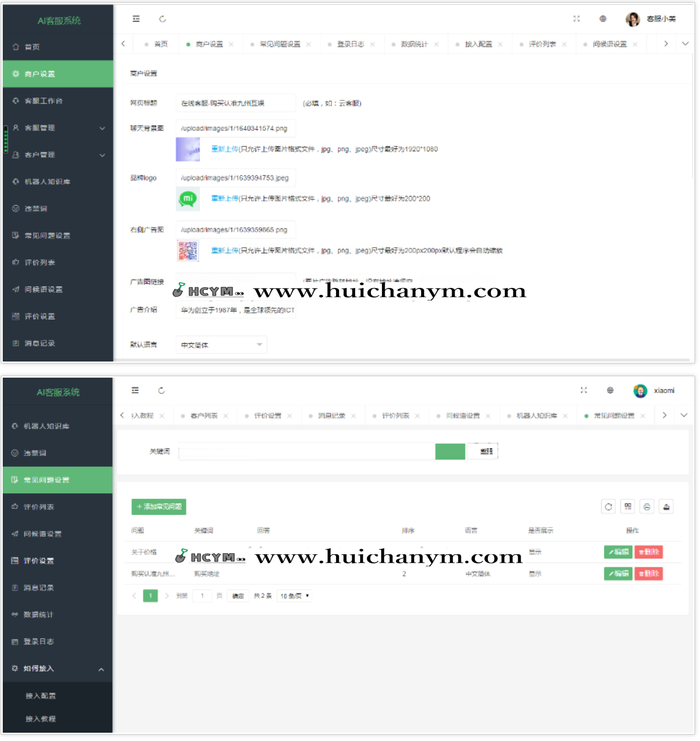Switch to the 接入配置 tab

[x=478, y=44]
